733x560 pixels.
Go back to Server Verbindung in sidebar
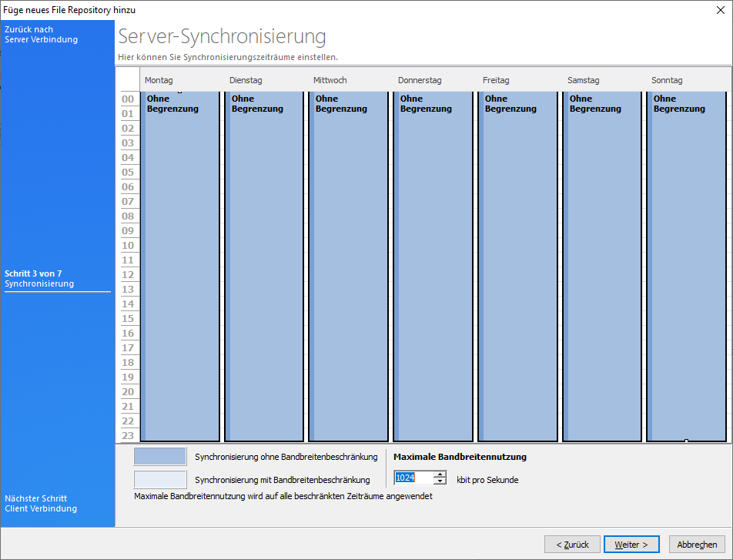tap(42, 35)
